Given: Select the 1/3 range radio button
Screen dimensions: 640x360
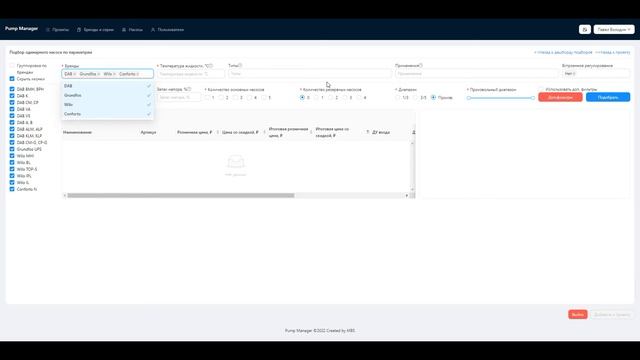Looking at the screenshot, I should 398,98.
